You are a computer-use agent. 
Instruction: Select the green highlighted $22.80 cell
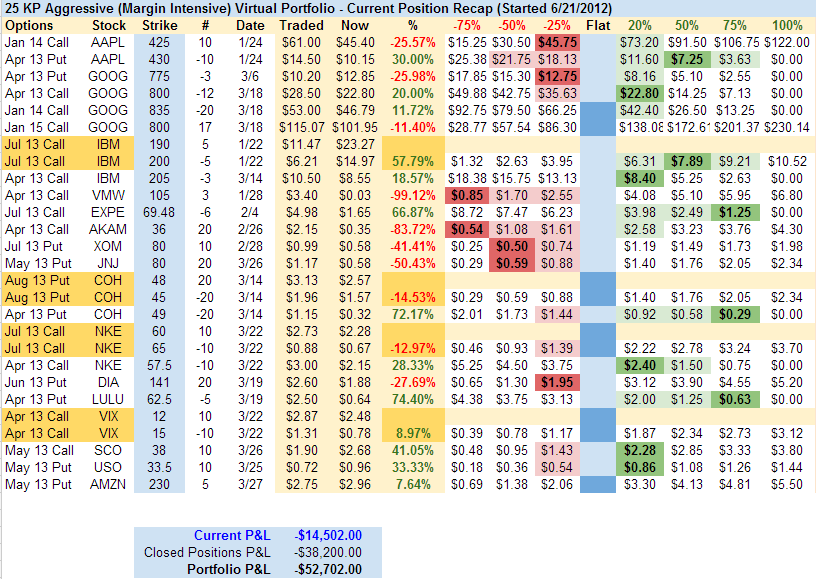tap(640, 93)
